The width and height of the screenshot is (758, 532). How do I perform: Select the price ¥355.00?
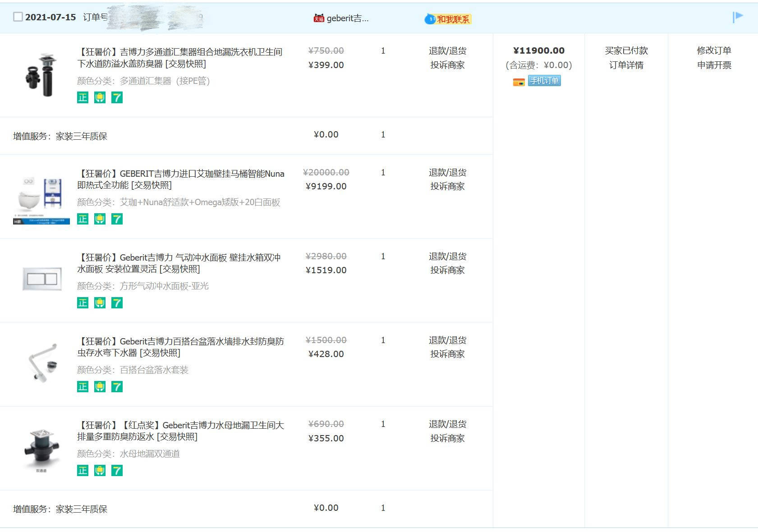tap(326, 438)
